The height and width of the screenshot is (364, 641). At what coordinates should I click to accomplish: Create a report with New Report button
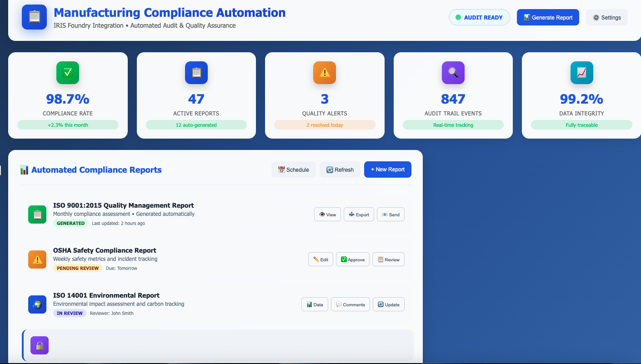click(x=387, y=170)
